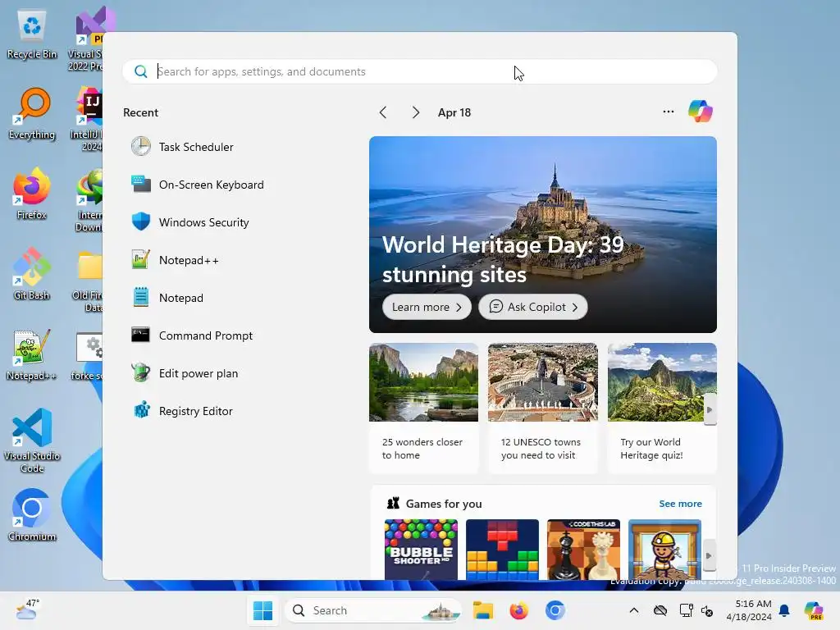Image resolution: width=840 pixels, height=630 pixels.
Task: Open Chromium from the taskbar
Action: (x=555, y=610)
